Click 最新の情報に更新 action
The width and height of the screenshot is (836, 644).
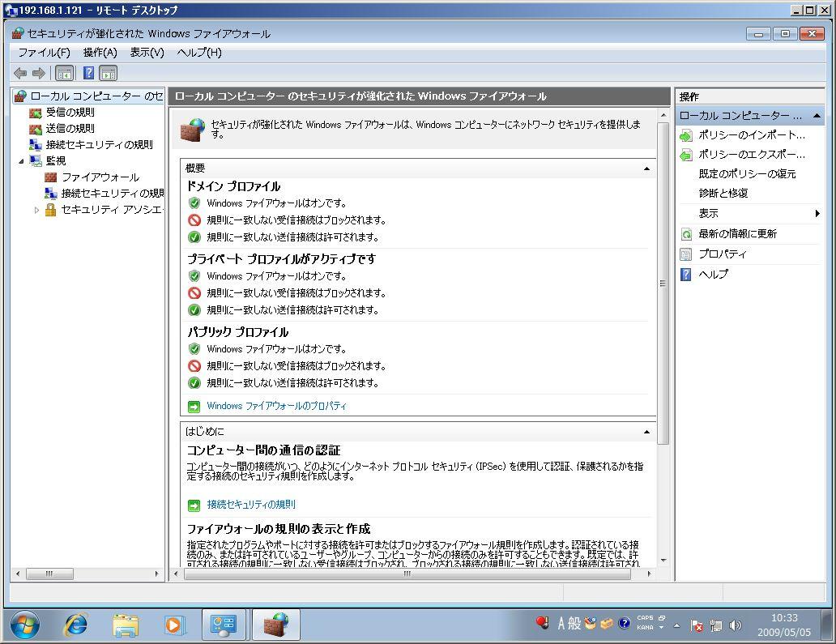point(737,233)
